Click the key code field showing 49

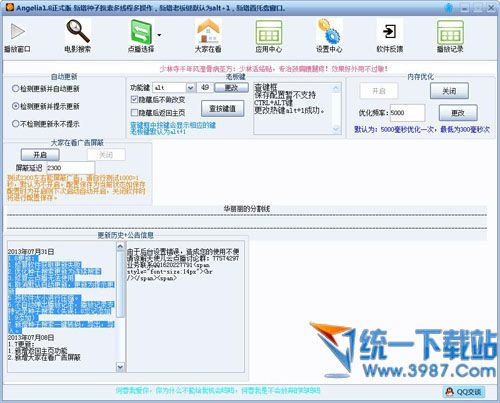205,88
